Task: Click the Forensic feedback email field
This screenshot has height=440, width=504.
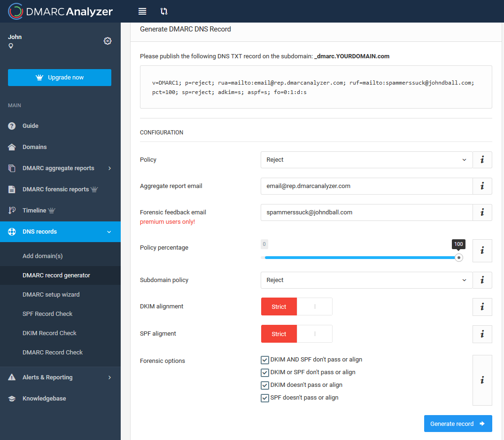Action: 366,212
